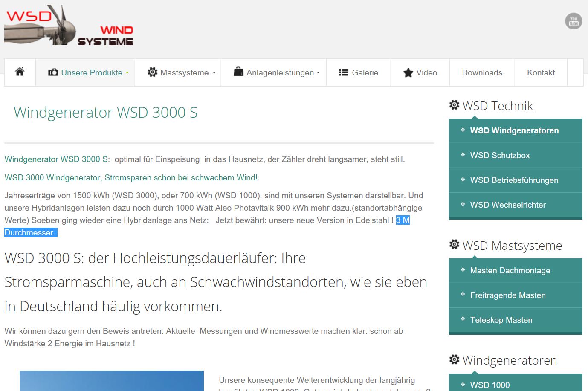Open the Downloads menu item
588x391 pixels.
[482, 73]
